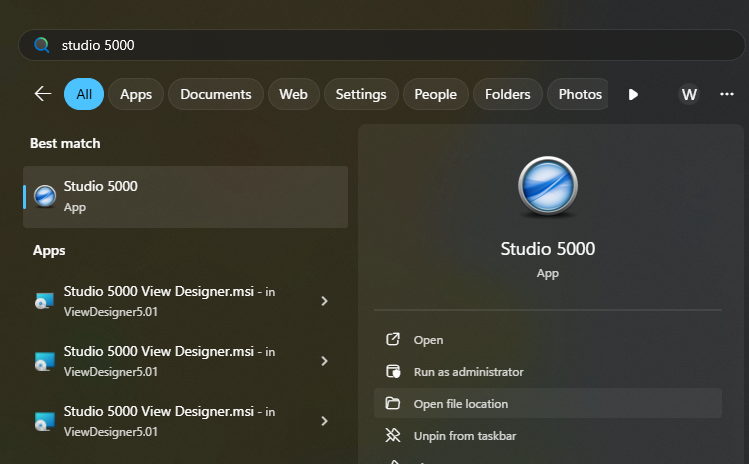Click the large Studio 5000 logo in details pane
The image size is (749, 464).
547,187
